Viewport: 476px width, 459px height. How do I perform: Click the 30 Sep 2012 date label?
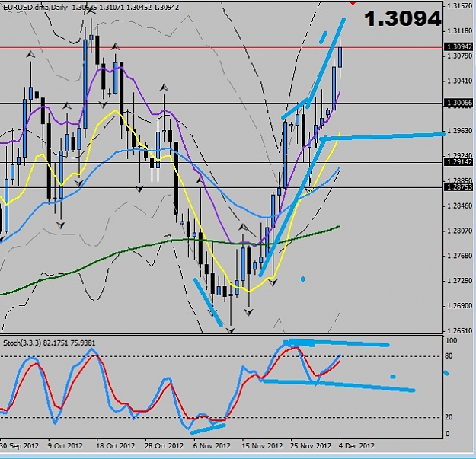pos(20,446)
